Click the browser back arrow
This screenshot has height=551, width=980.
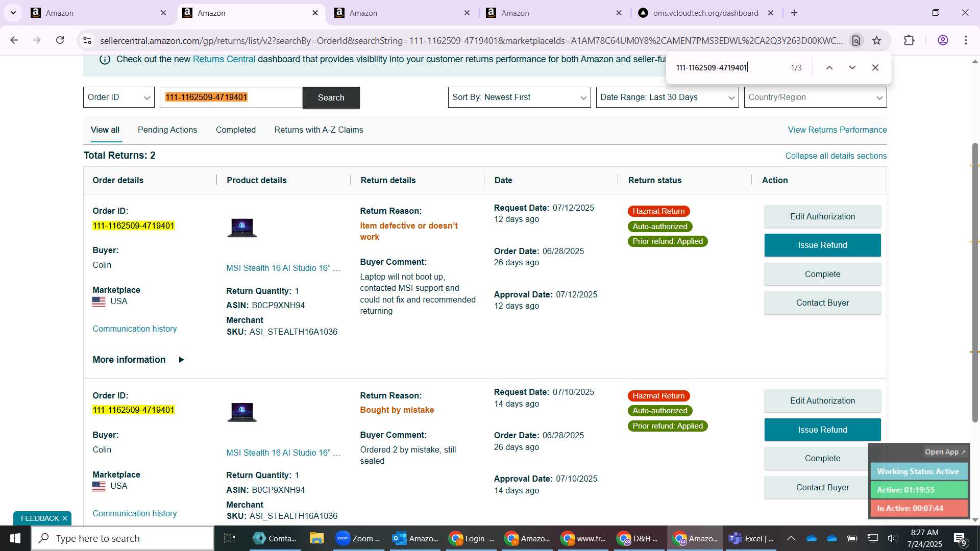pyautogui.click(x=14, y=40)
